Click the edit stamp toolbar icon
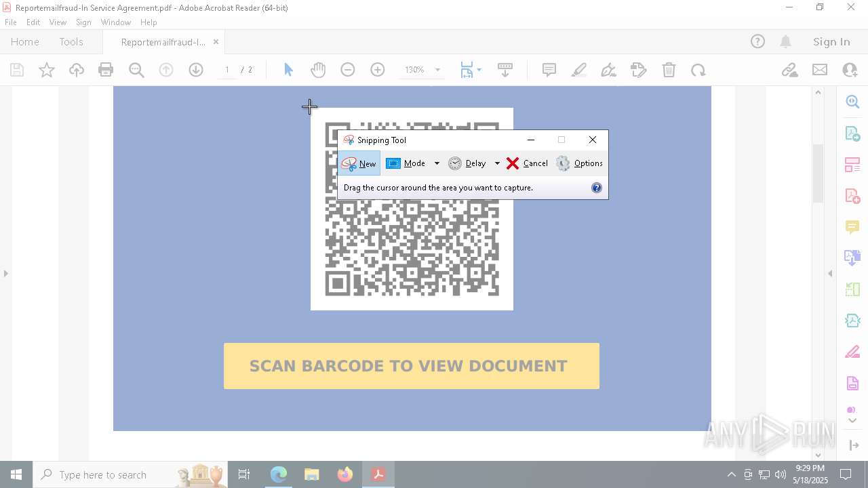The width and height of the screenshot is (868, 488). tap(639, 70)
